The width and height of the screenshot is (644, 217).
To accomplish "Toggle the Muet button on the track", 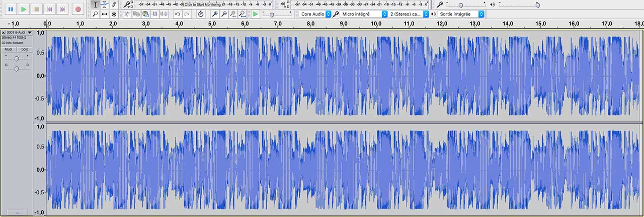I will (x=9, y=49).
